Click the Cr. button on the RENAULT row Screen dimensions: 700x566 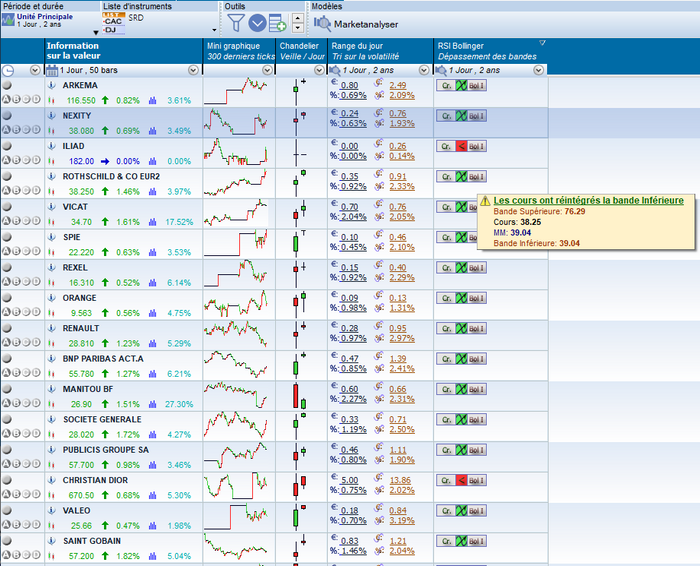click(446, 328)
